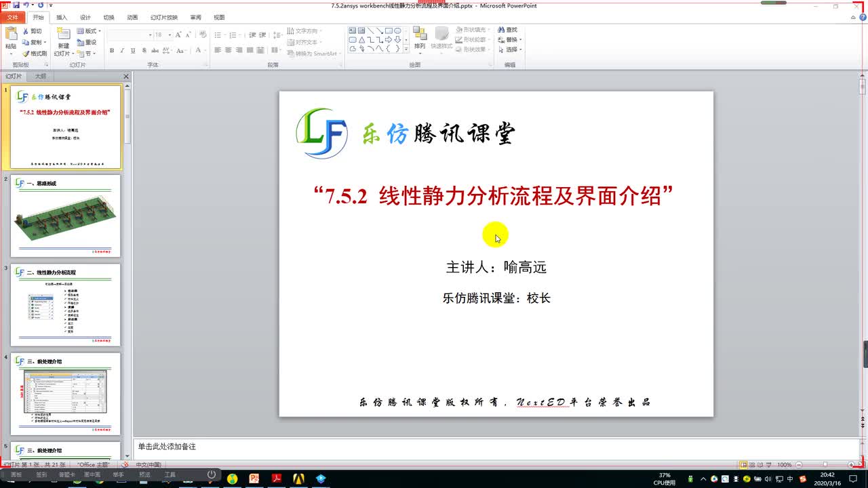Image resolution: width=868 pixels, height=488 pixels.
Task: Switch to the Insert (插入) ribbon tab
Action: 62,17
